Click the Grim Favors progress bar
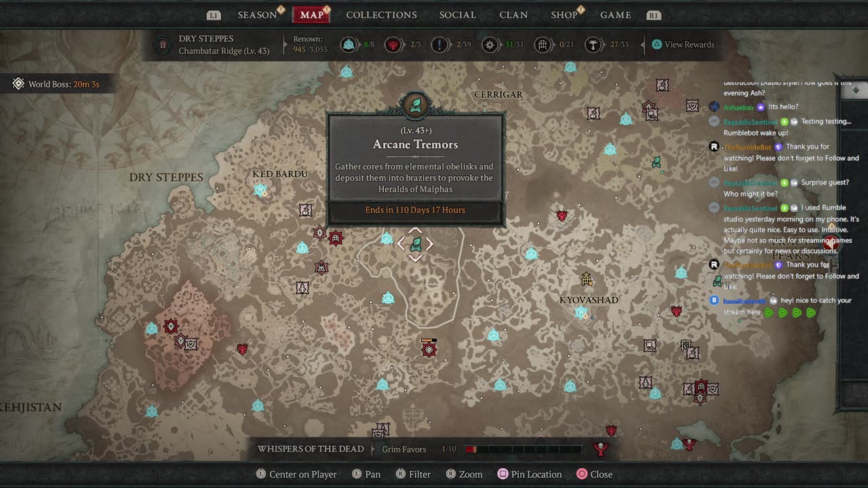 (523, 449)
